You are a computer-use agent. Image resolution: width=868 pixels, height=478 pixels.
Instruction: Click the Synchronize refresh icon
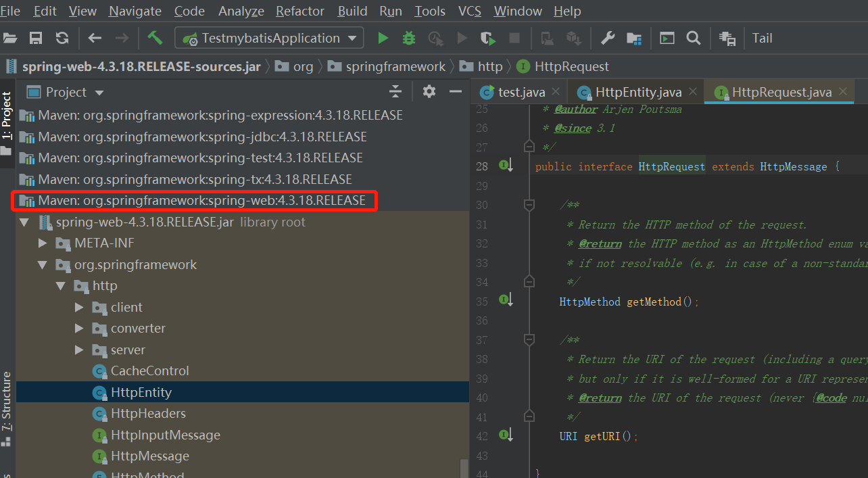(x=62, y=38)
